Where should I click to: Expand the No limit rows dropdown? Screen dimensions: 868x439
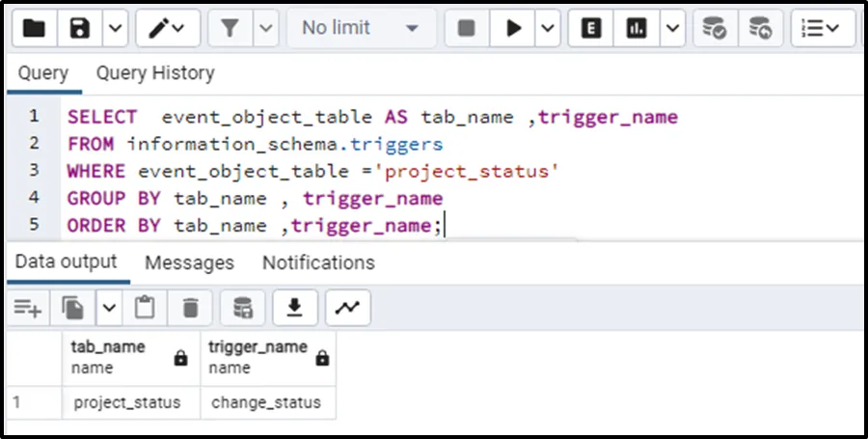pyautogui.click(x=360, y=29)
